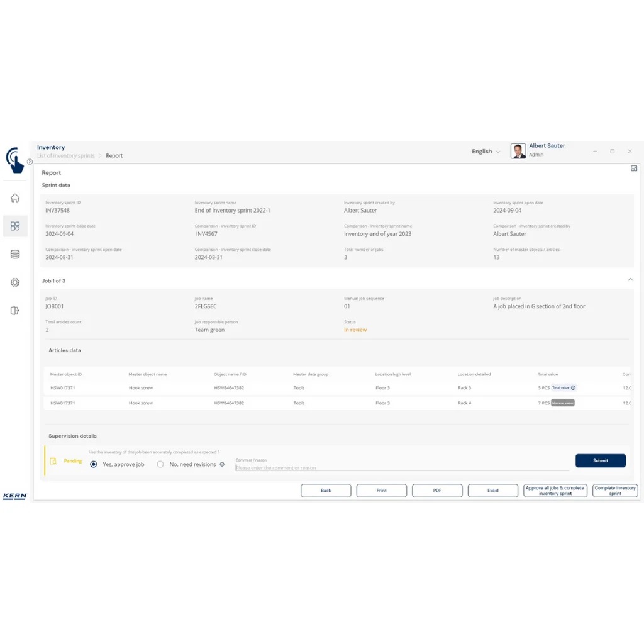The width and height of the screenshot is (644, 644).
Task: Open Albert Sauter user profile menu
Action: point(538,150)
